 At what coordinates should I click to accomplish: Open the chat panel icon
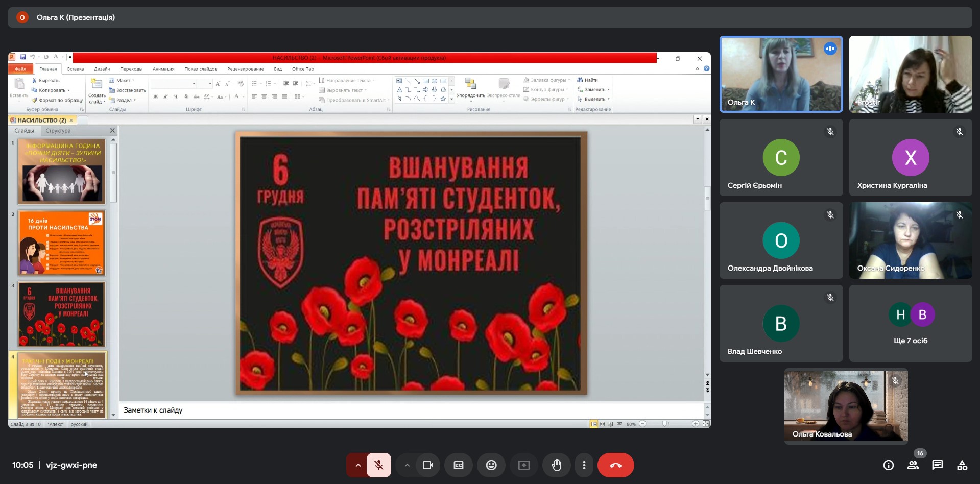pos(937,465)
